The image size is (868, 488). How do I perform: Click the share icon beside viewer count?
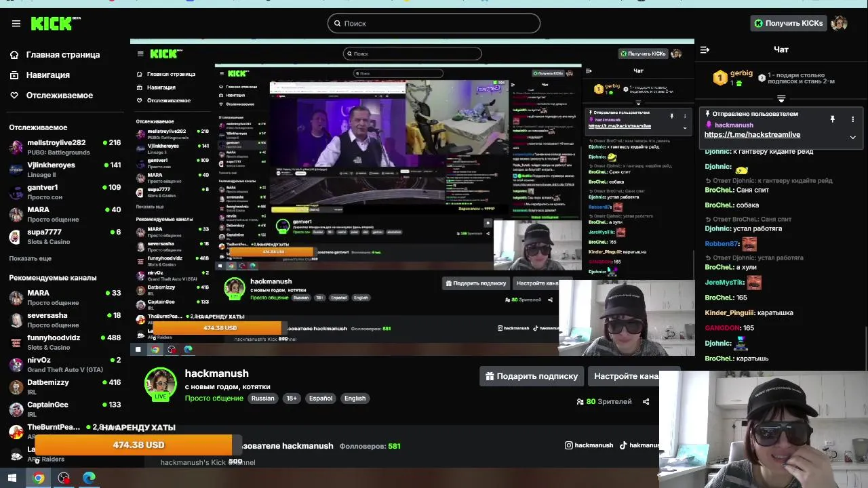pyautogui.click(x=646, y=402)
